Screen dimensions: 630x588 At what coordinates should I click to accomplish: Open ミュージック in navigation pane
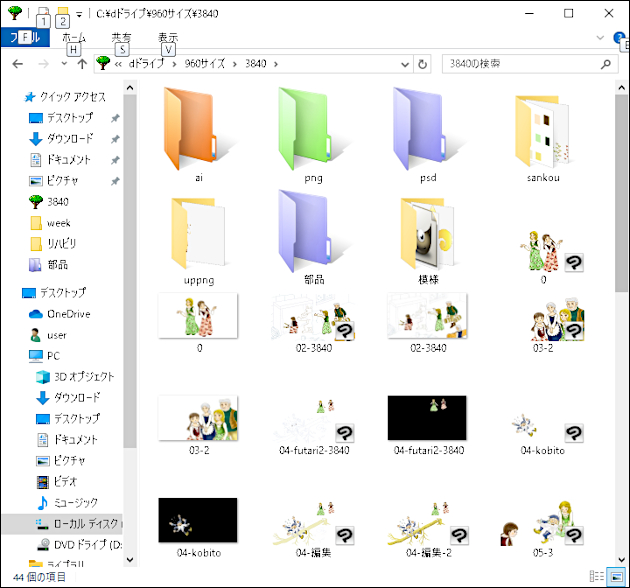[67, 502]
